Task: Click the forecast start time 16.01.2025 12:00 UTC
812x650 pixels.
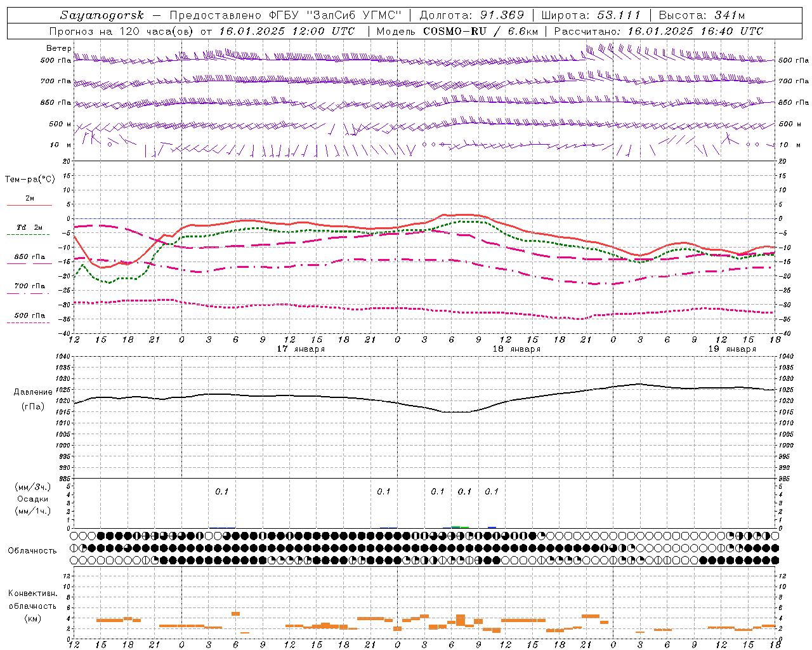Action: click(x=287, y=31)
